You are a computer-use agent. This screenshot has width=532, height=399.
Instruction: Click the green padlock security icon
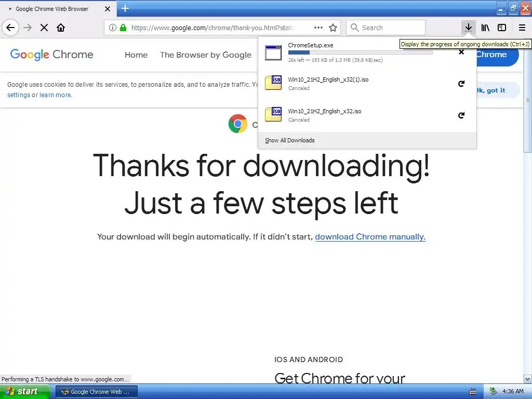coord(124,28)
